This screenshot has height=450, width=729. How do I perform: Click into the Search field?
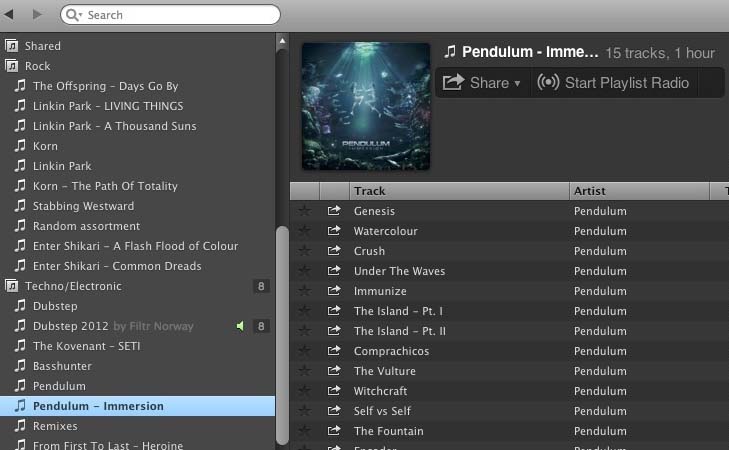tap(170, 15)
